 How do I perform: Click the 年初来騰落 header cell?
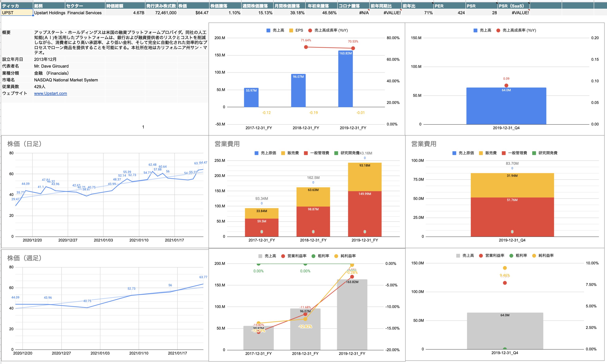322,6
